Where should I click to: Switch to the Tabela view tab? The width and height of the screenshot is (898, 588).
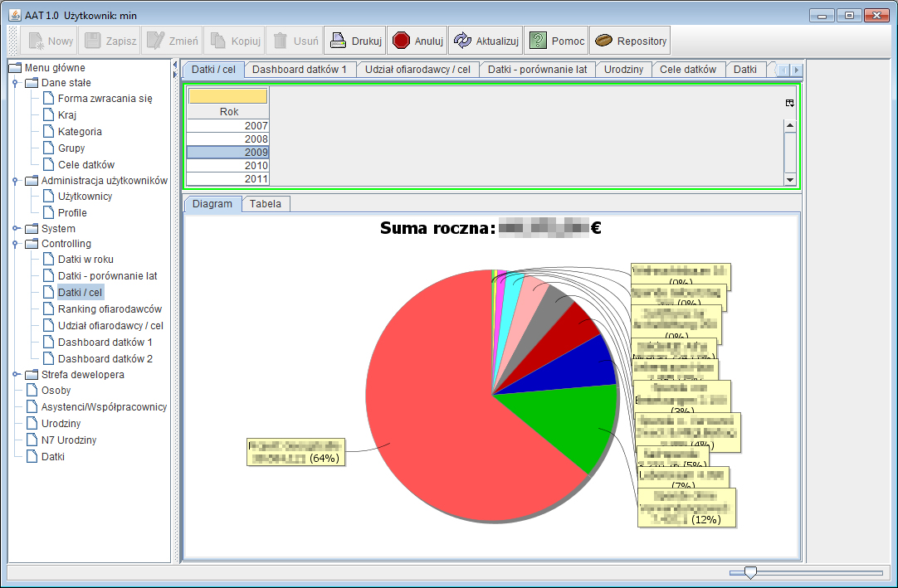click(266, 204)
